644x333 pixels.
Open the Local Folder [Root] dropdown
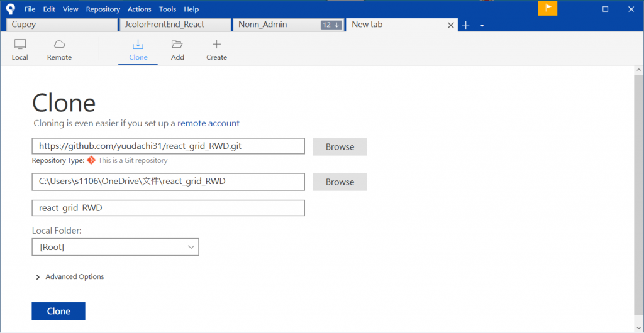coord(116,248)
